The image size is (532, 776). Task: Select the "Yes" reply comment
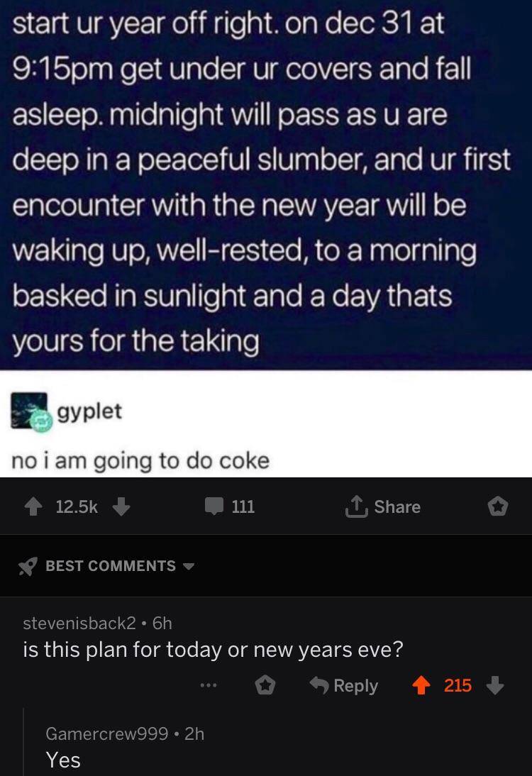coord(64,760)
